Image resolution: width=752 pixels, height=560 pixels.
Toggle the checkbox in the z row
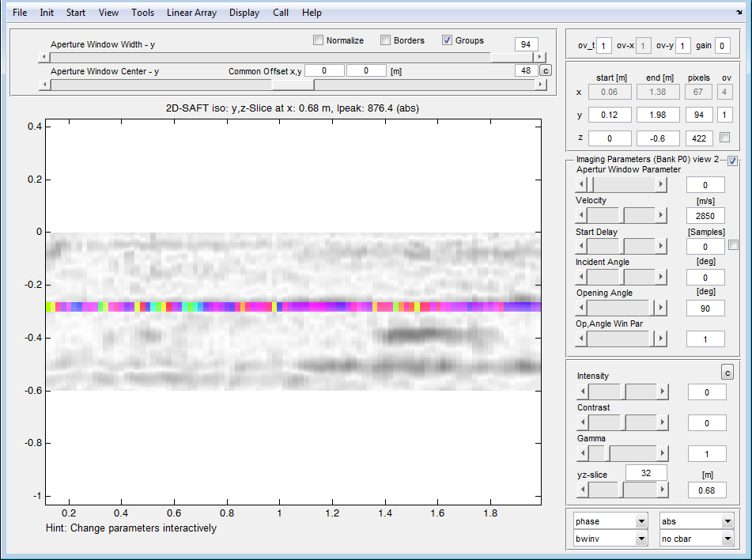tap(724, 138)
